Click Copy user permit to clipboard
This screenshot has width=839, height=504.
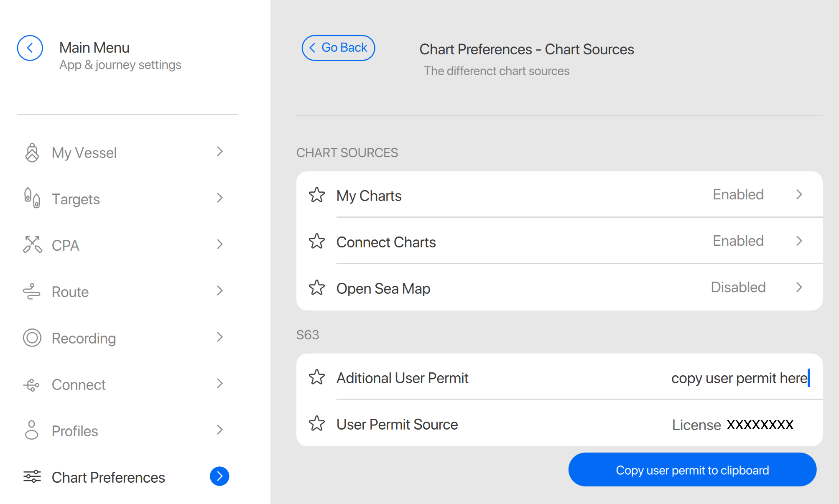coord(692,470)
